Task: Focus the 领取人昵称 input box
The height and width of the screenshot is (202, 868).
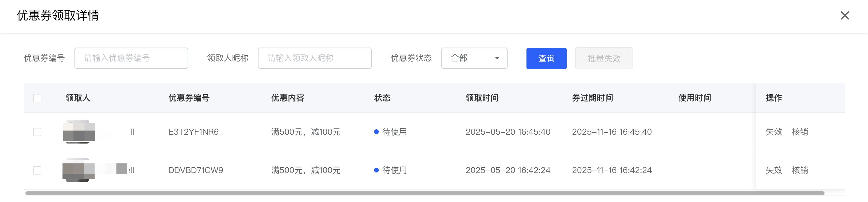Action: point(314,58)
